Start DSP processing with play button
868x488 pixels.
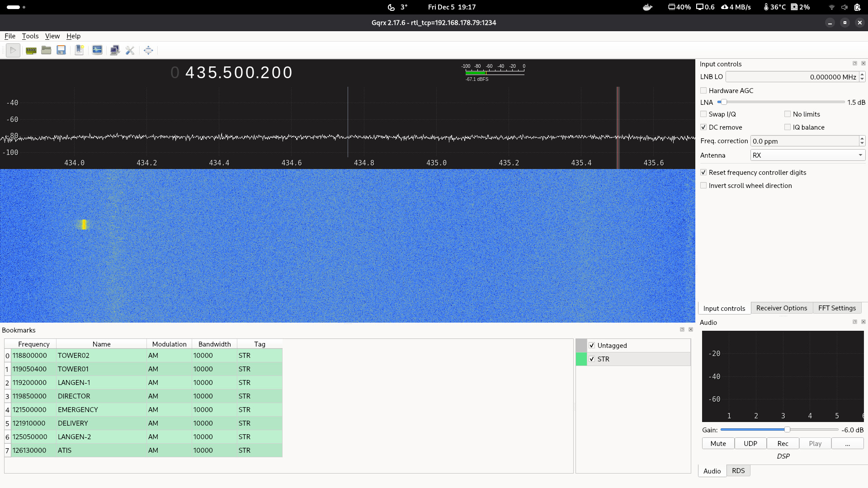(x=13, y=50)
